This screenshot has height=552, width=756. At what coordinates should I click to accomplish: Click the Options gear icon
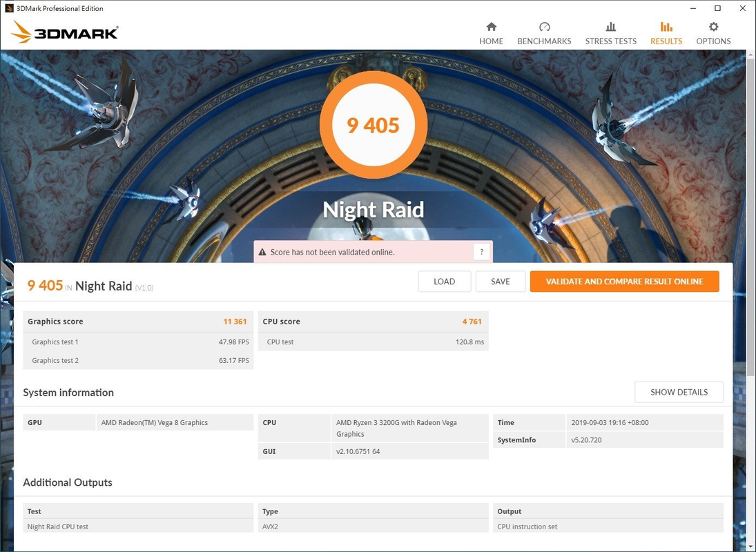(x=714, y=26)
